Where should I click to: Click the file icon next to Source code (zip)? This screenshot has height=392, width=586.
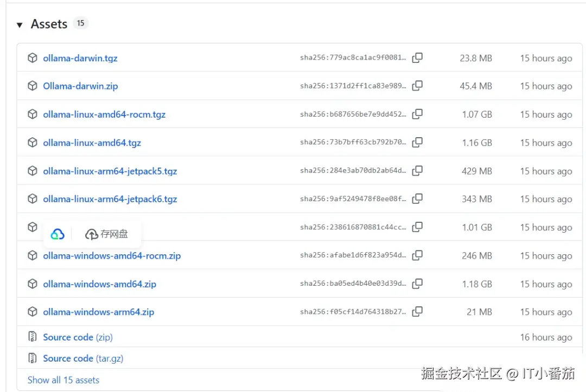pos(33,337)
